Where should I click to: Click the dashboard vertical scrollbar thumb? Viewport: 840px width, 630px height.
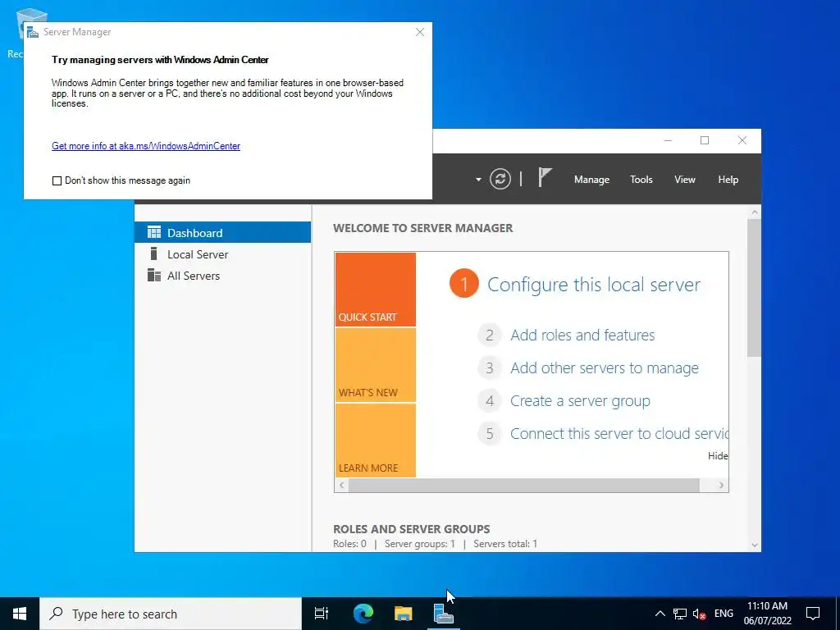[x=755, y=288]
